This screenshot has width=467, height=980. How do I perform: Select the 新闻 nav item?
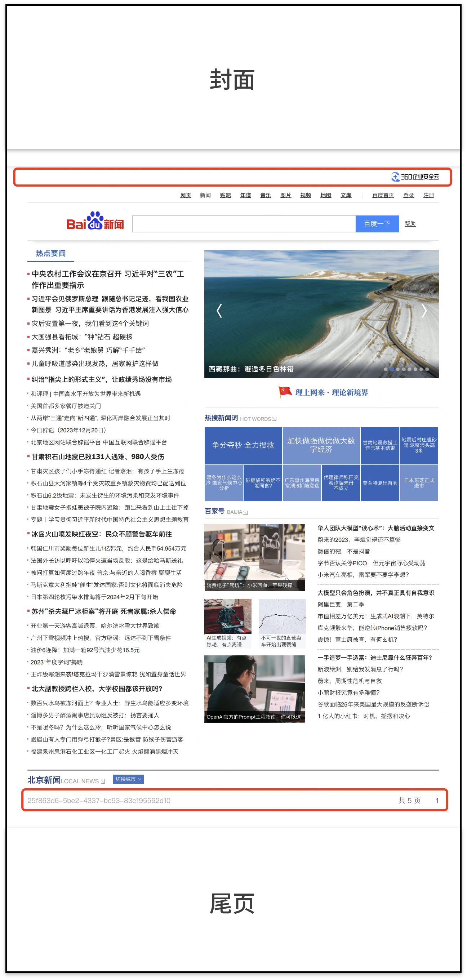(x=205, y=195)
